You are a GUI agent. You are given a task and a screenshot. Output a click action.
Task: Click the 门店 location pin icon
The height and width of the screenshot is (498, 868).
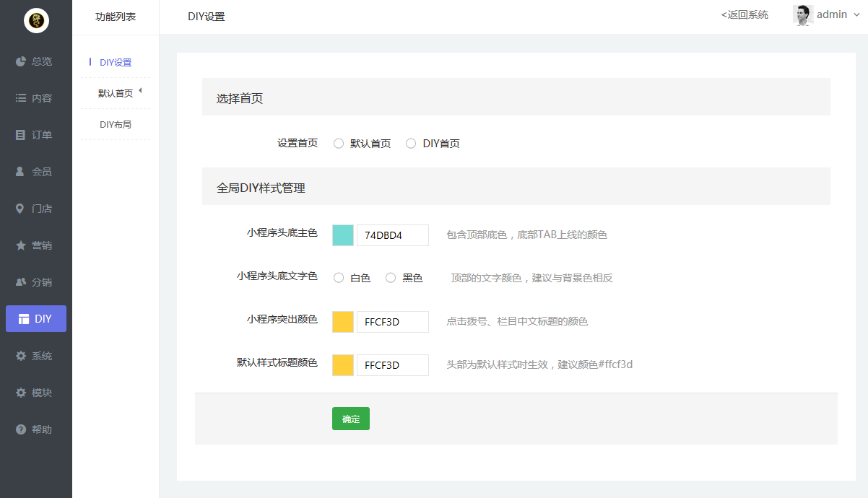pos(21,209)
